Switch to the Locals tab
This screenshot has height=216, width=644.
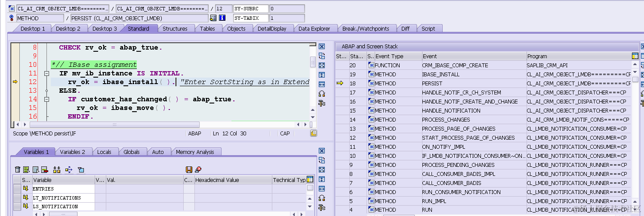[x=104, y=152]
